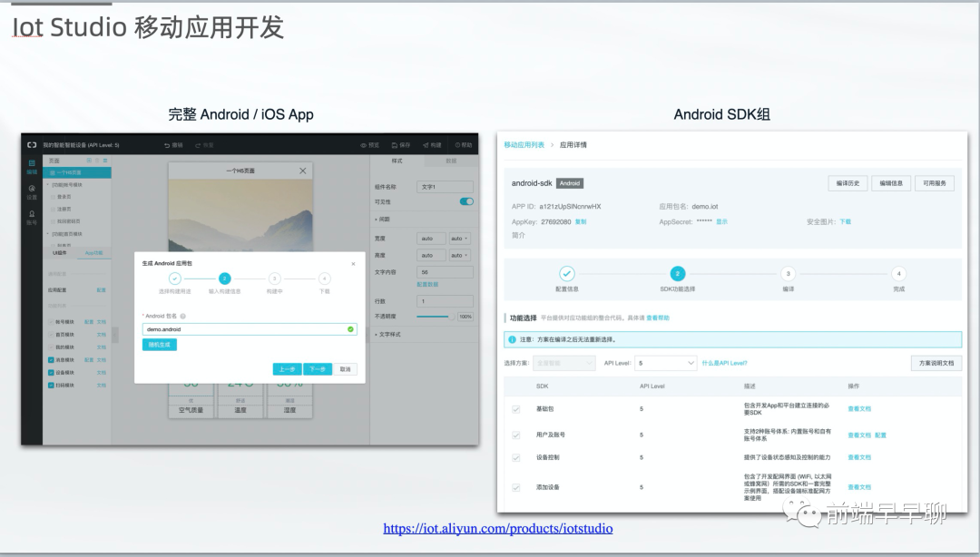980x557 pixels.
Task: Click the 保存 save icon in top bar
Action: click(x=395, y=145)
